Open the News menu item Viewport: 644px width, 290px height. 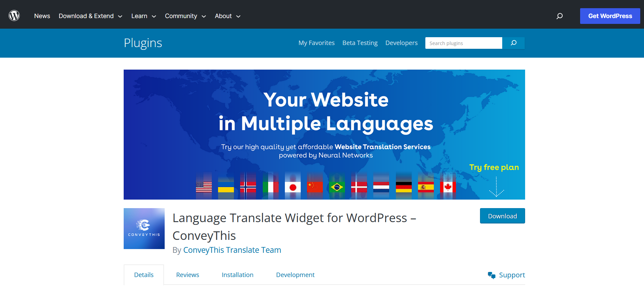click(42, 16)
